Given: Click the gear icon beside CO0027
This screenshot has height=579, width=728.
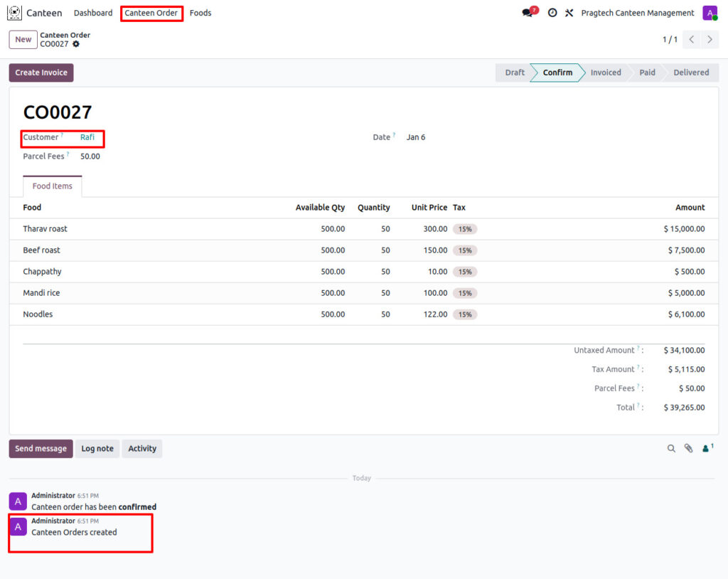Looking at the screenshot, I should [76, 44].
